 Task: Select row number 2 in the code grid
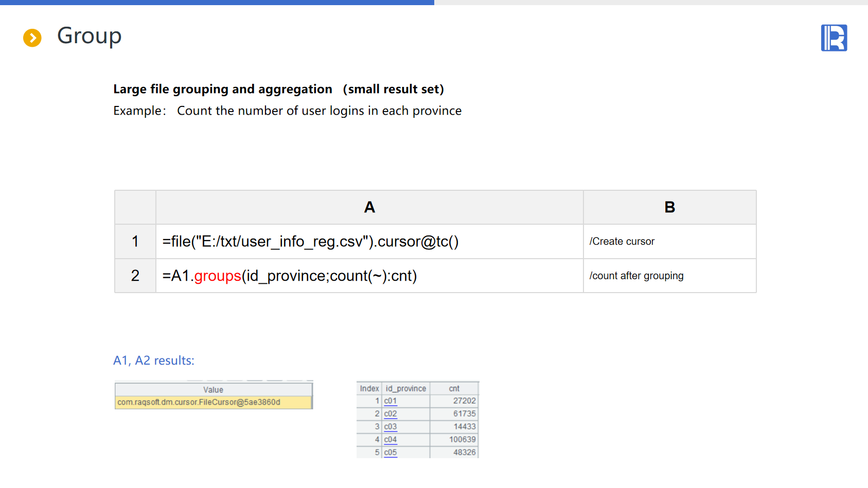click(x=135, y=276)
